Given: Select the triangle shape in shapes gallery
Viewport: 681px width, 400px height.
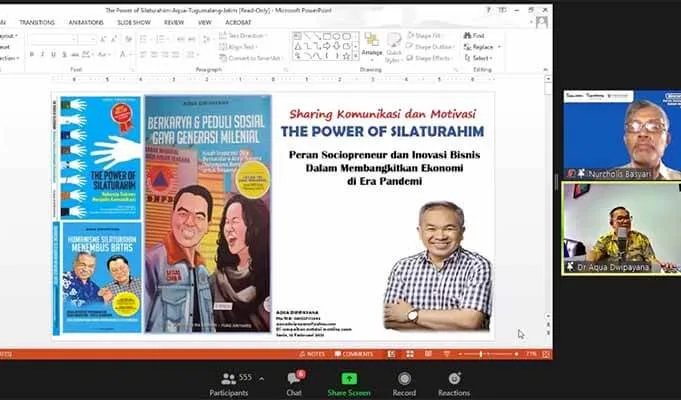Looking at the screenshot, I should click(298, 46).
